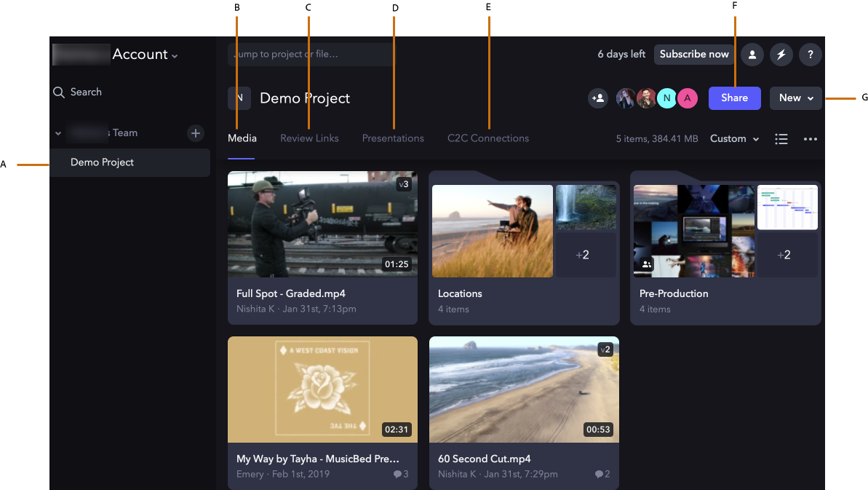Switch to list view using the list icon
Viewport: 868px width, 490px height.
tap(781, 138)
